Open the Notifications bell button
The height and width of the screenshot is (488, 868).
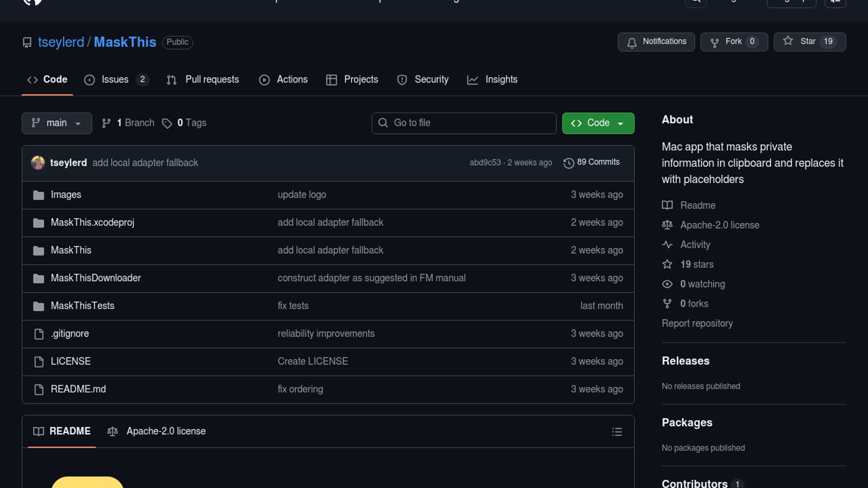tap(656, 42)
